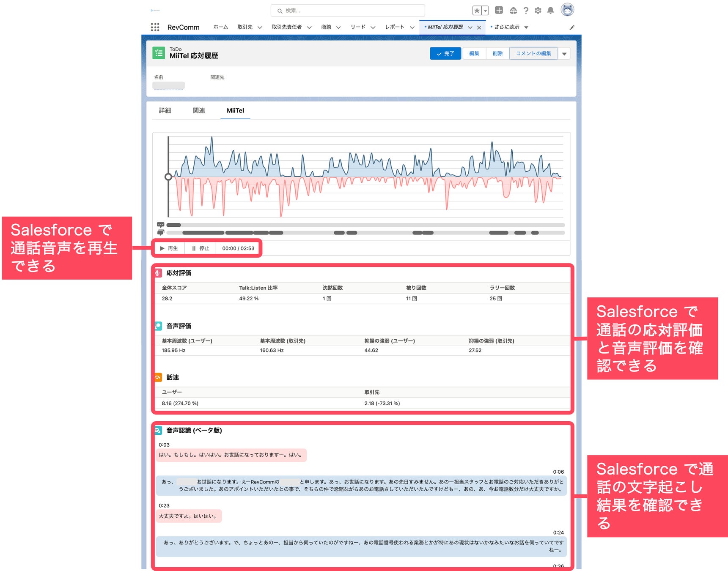The image size is (728, 571).
Task: Expand the chevron next to 商談
Action: [338, 27]
